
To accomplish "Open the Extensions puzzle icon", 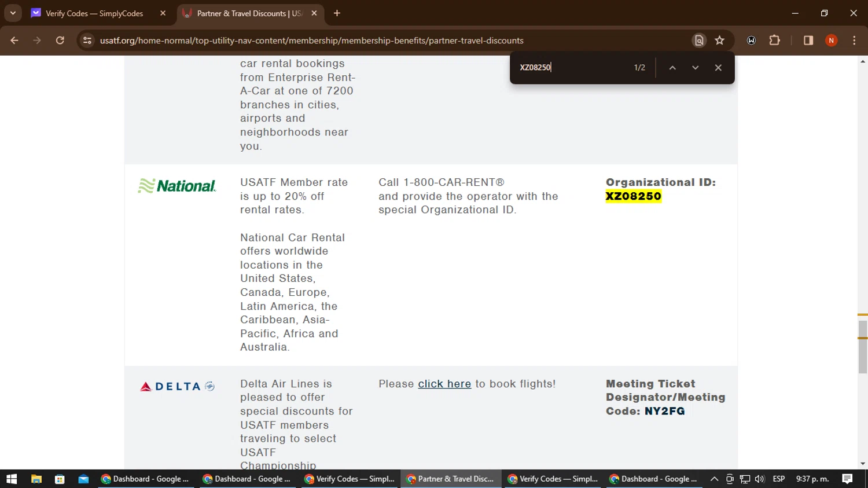I will tap(775, 41).
